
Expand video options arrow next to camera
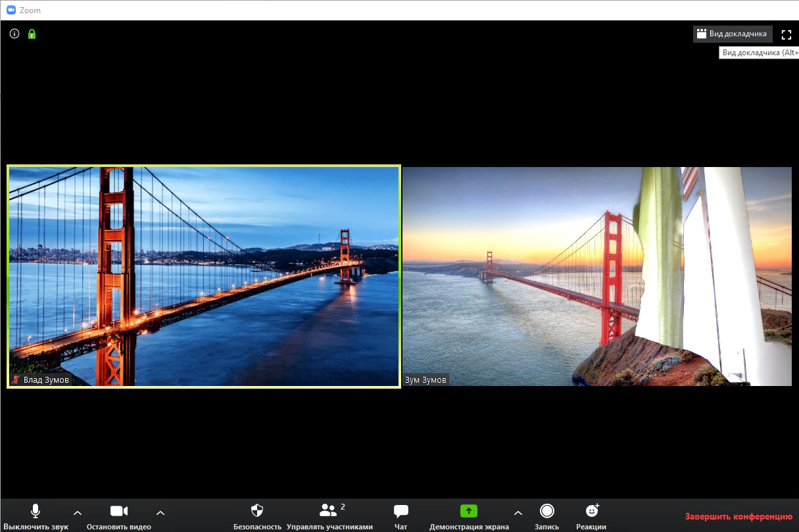(x=160, y=513)
